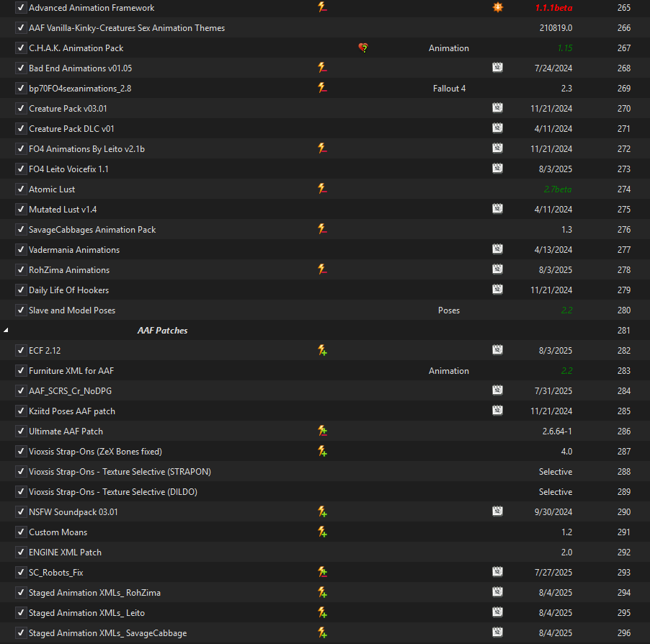
Task: Click the 7/31/2025 date of AAF_SCRS_Cr_NoDPG
Action: [x=553, y=390]
